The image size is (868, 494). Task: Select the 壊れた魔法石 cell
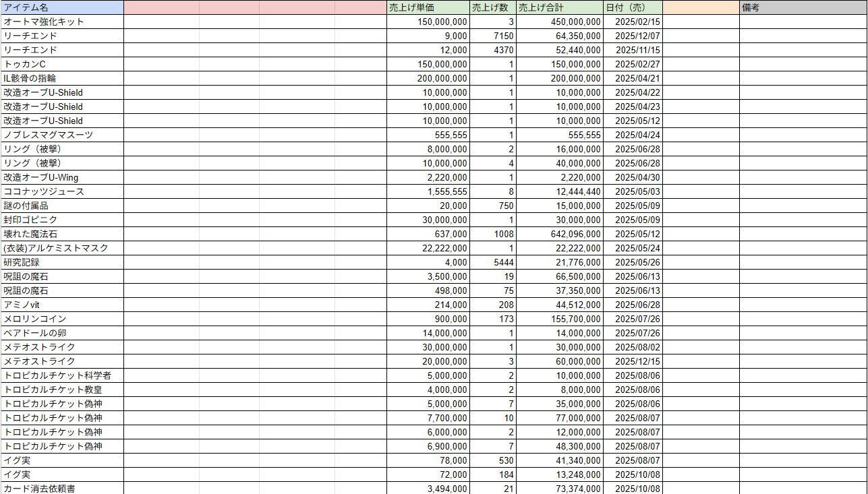coord(61,234)
